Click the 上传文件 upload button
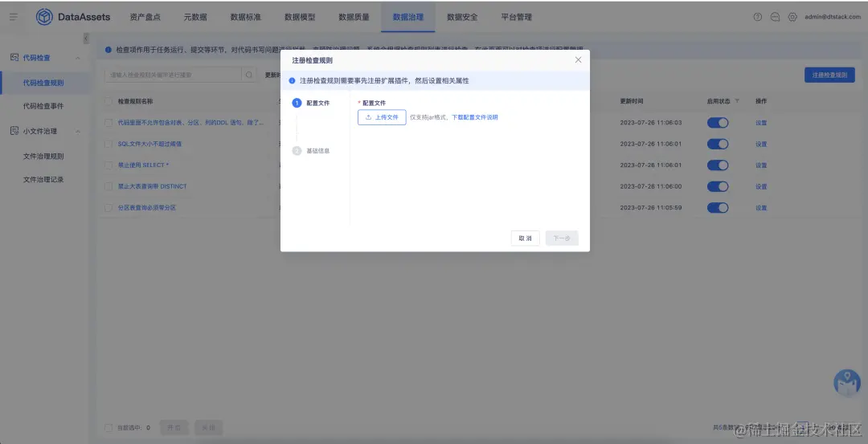Screen dimensions: 868x444 382,117
